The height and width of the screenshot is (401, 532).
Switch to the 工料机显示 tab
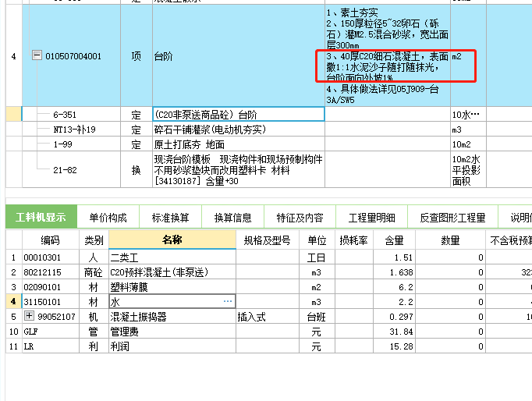pyautogui.click(x=41, y=217)
